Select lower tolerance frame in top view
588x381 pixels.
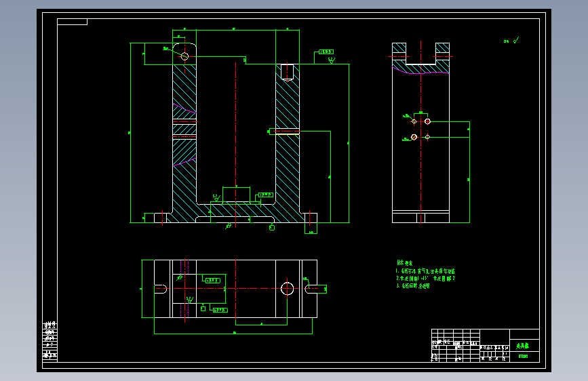point(220,310)
